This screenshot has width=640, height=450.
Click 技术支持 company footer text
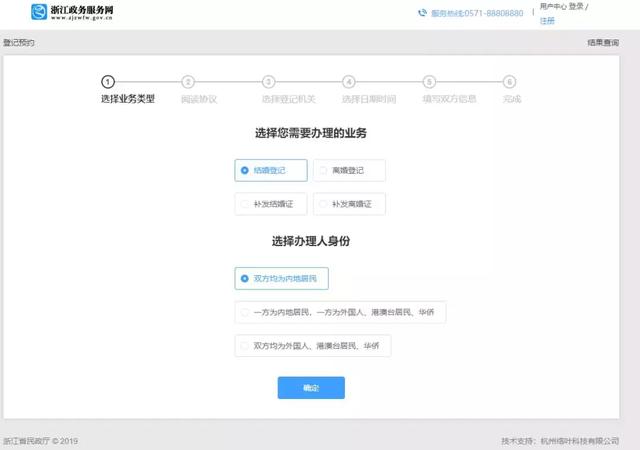[560, 441]
